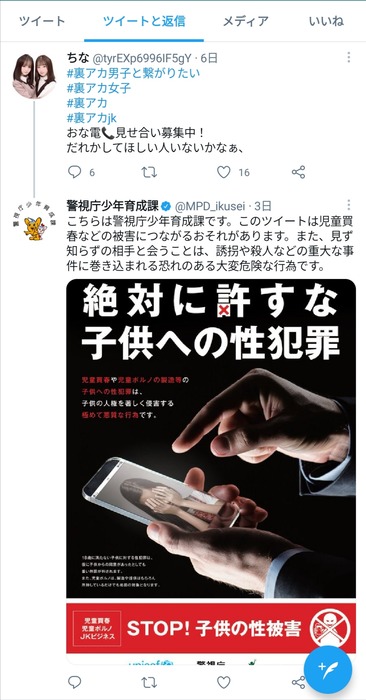
Task: Open reply on ちな's tweet
Action: pyautogui.click(x=75, y=172)
